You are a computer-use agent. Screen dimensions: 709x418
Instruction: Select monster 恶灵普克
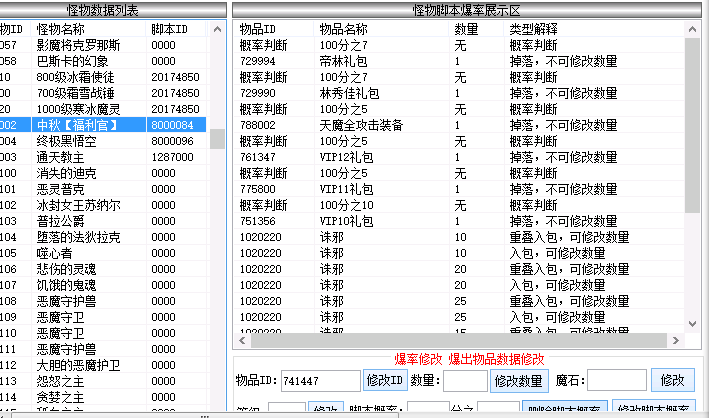coord(60,189)
